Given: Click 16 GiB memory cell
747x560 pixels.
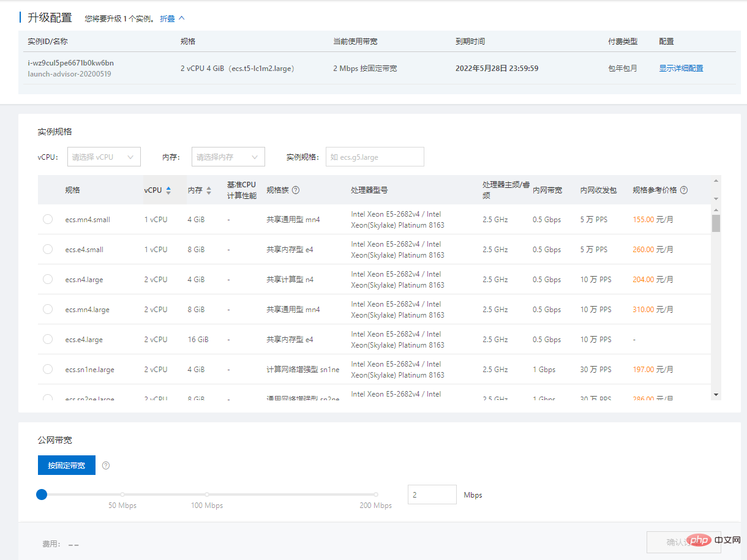Looking at the screenshot, I should pos(198,339).
